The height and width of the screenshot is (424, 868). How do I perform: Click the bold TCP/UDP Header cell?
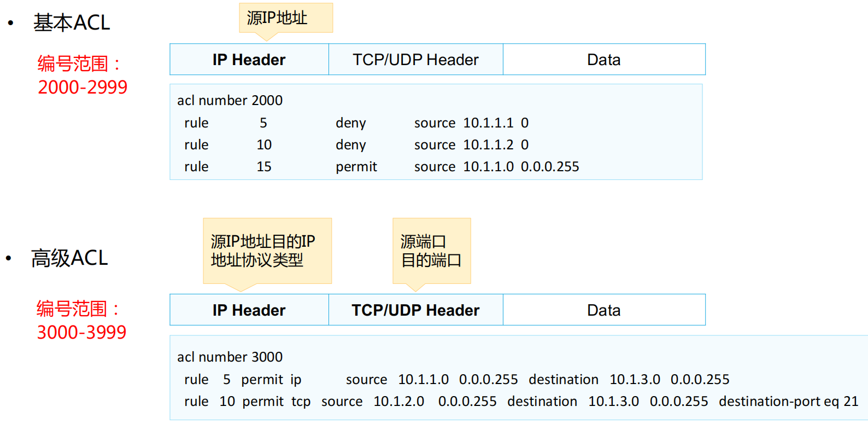[x=415, y=310]
